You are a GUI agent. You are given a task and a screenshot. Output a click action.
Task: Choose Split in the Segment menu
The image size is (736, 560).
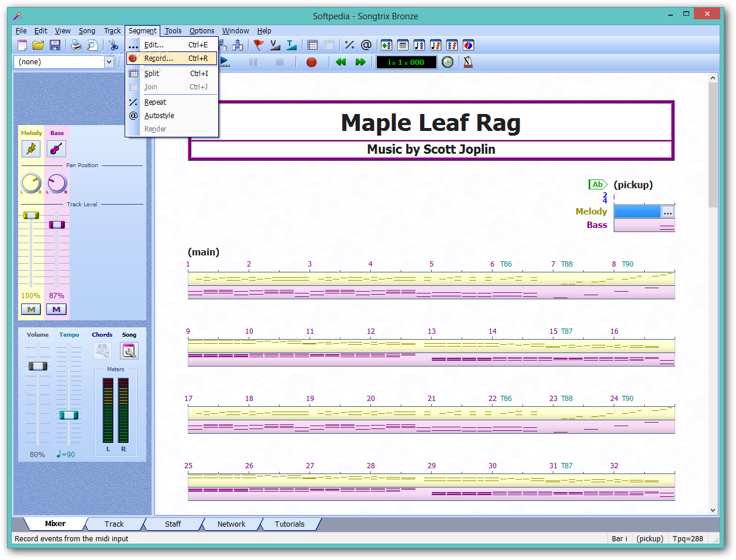(x=171, y=73)
